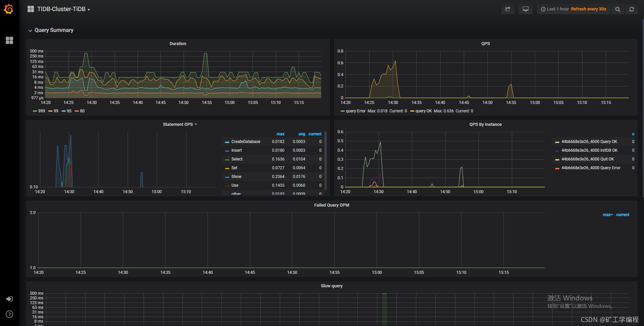Sort Statement OPS legend by max column
This screenshot has width=644, height=326.
(x=280, y=134)
